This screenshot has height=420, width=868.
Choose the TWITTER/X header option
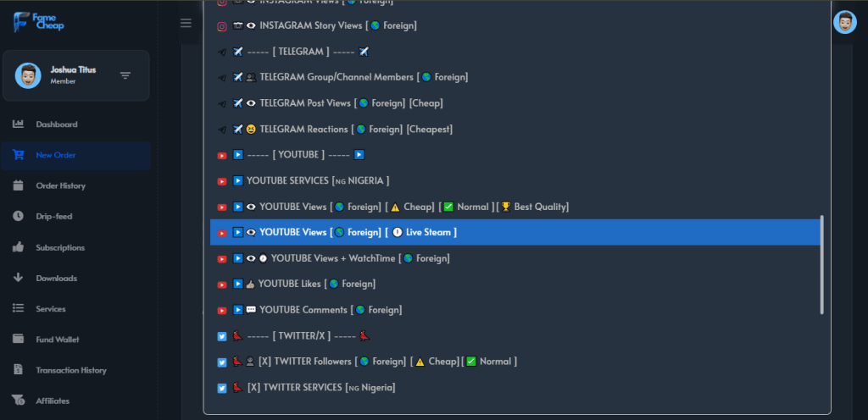[x=515, y=335]
